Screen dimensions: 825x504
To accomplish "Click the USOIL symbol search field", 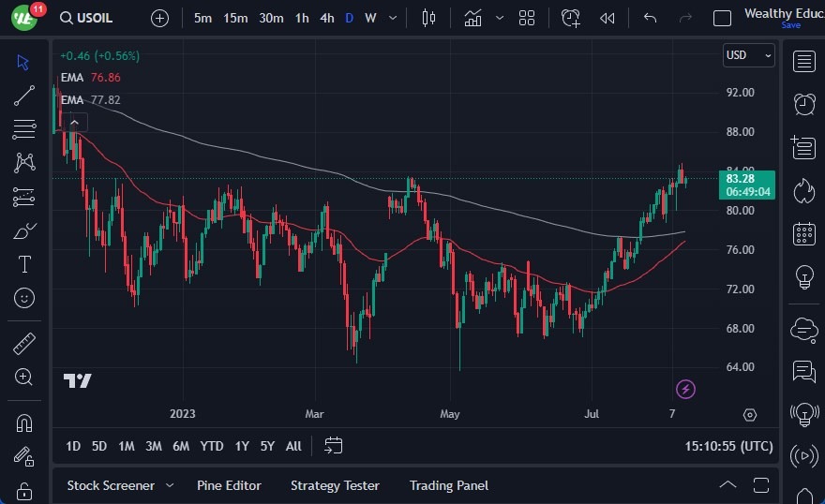I will pos(91,18).
